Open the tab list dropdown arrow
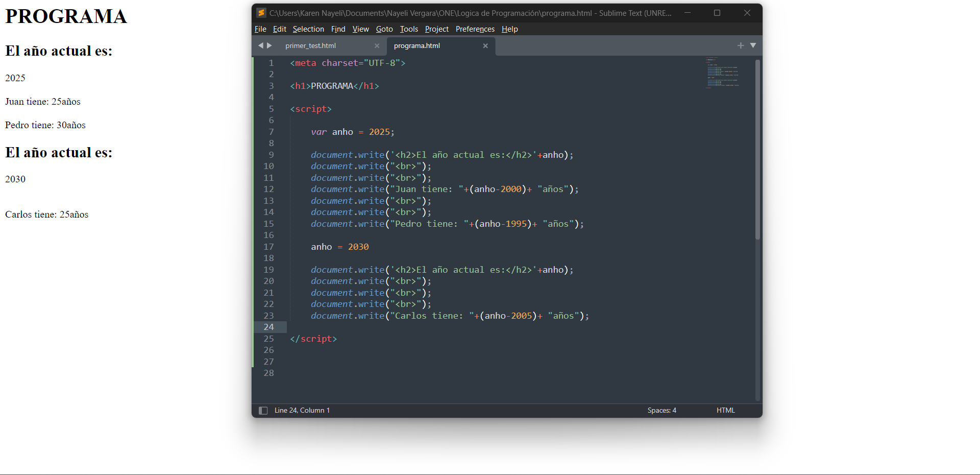The image size is (980, 475). pos(753,45)
